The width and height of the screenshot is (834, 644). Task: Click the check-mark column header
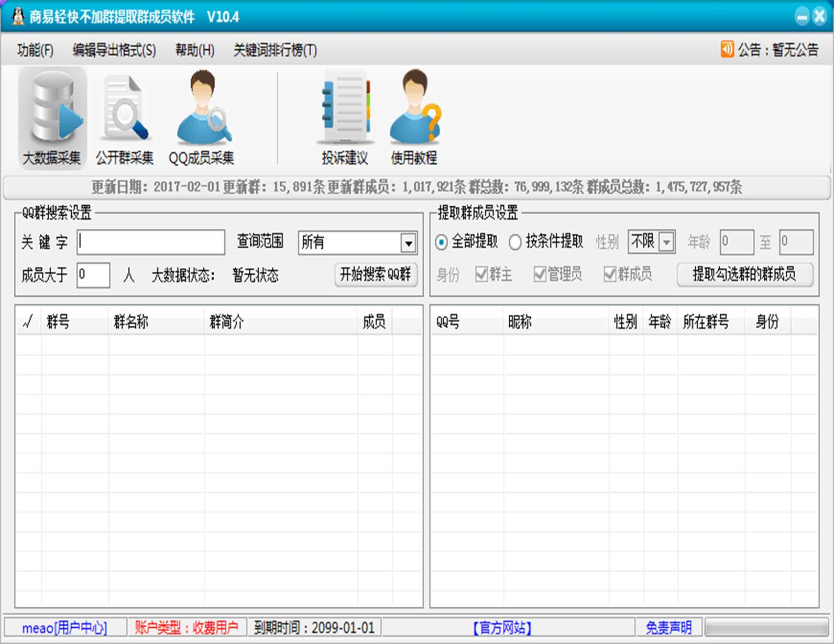28,321
